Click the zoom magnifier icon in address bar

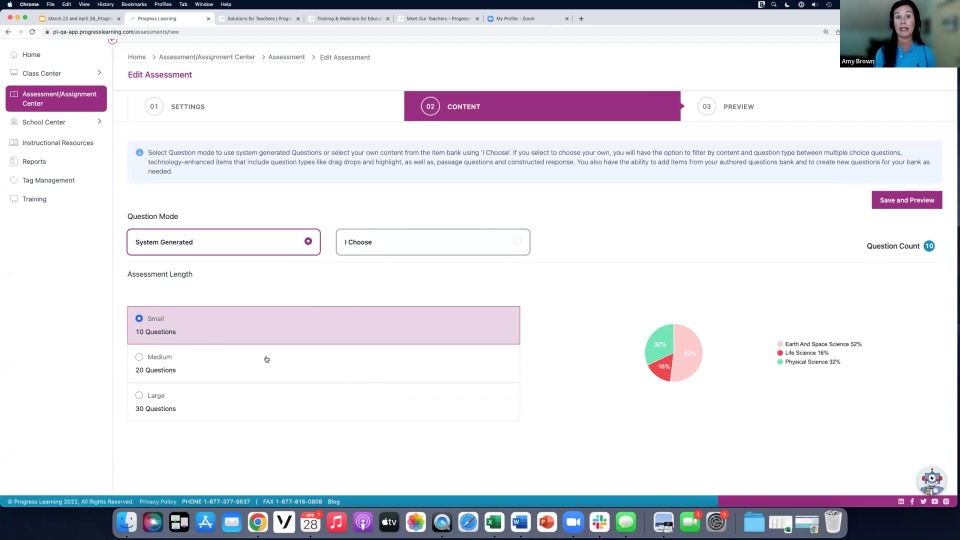click(826, 32)
